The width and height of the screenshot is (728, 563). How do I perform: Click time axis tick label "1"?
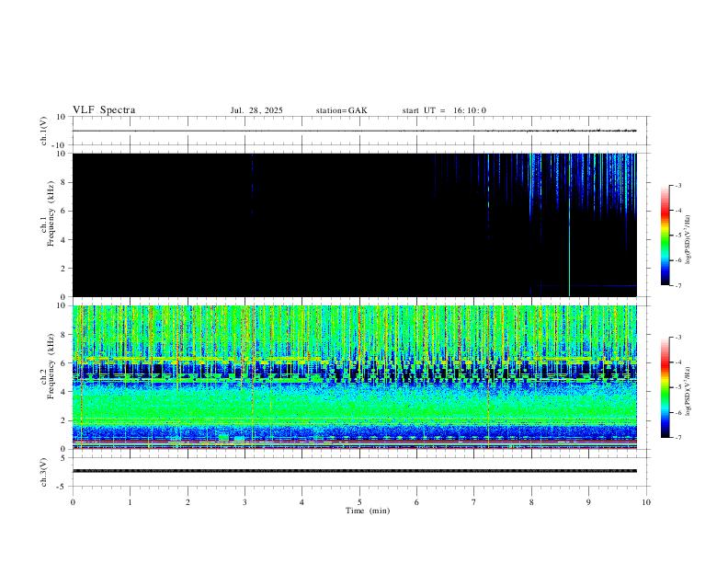(130, 502)
